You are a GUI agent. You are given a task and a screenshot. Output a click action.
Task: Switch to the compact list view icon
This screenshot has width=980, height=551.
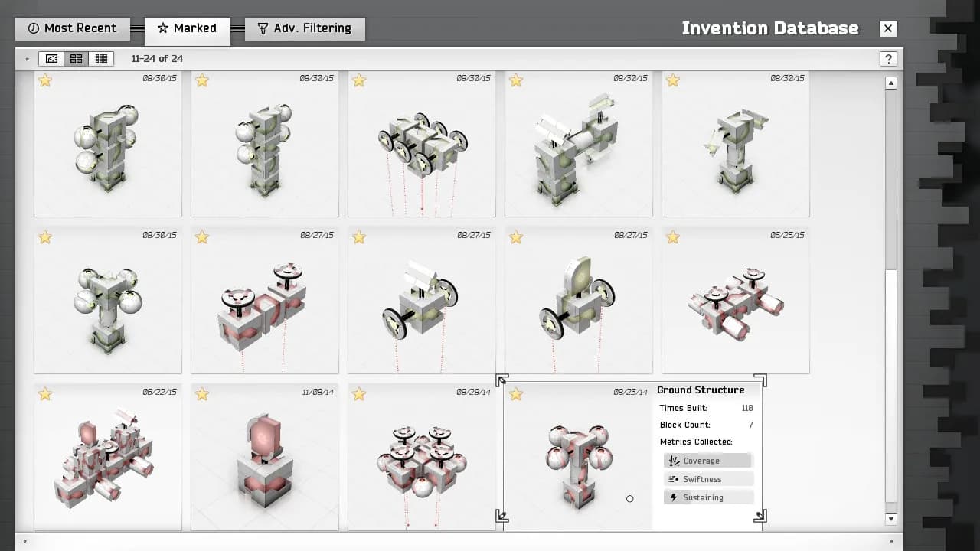pyautogui.click(x=101, y=58)
